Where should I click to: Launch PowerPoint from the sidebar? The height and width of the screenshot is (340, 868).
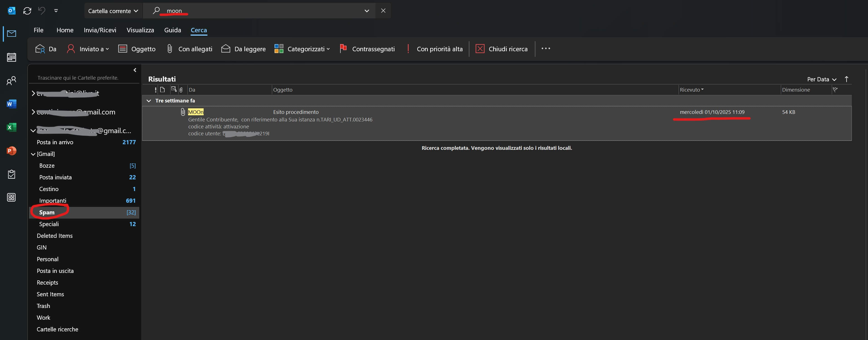coord(11,151)
